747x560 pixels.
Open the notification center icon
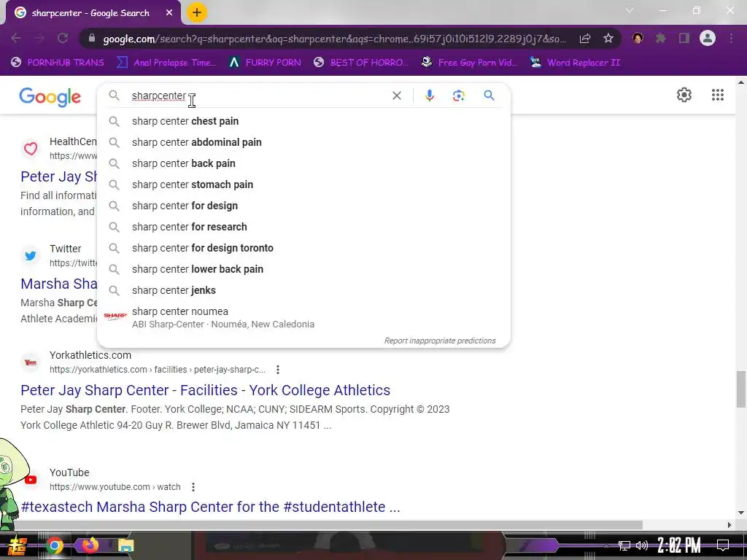click(x=723, y=545)
